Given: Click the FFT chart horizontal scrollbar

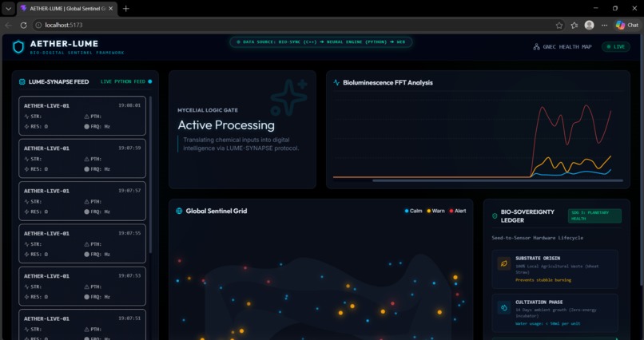Looking at the screenshot, I should (x=497, y=180).
